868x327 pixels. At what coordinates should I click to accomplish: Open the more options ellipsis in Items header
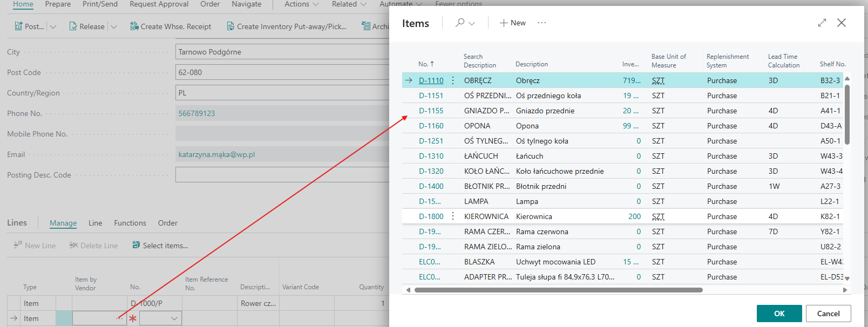pos(541,23)
